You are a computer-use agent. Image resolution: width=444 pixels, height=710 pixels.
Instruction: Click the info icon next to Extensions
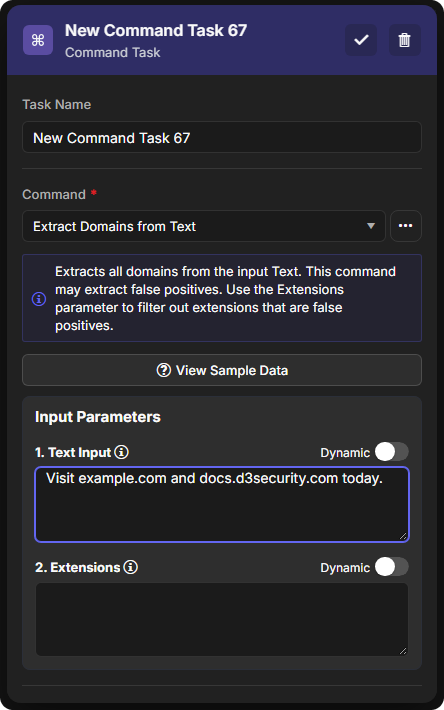(x=131, y=567)
